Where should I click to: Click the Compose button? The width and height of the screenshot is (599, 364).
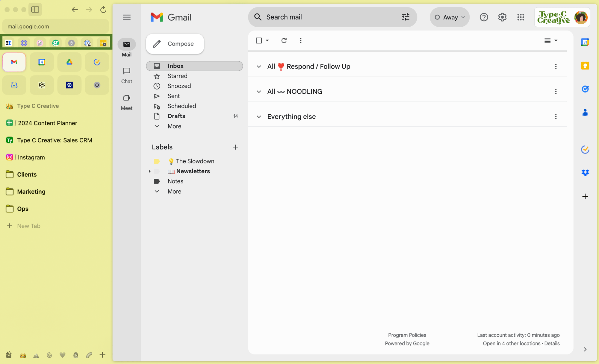click(x=175, y=44)
